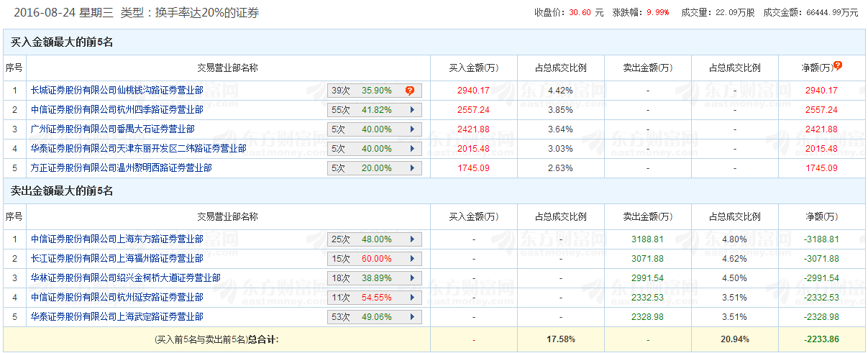Click the 买入金额最大的前5名 section header

coord(62,42)
